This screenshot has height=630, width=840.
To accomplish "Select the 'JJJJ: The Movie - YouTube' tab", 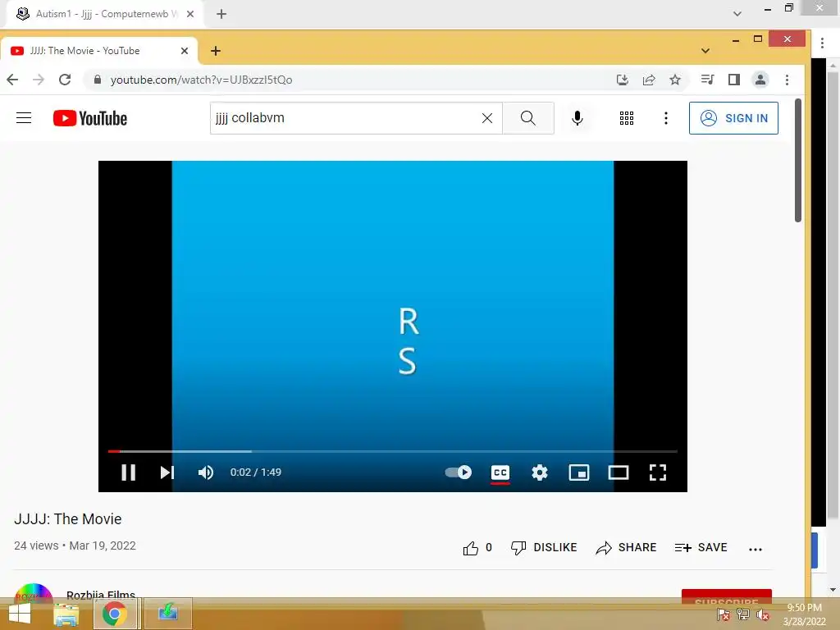I will pos(99,51).
